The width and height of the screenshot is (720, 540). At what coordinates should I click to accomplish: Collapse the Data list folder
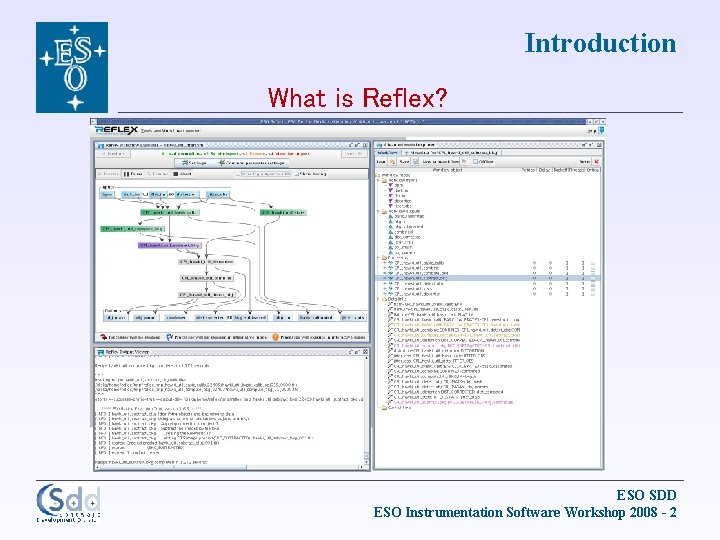pyautogui.click(x=379, y=299)
